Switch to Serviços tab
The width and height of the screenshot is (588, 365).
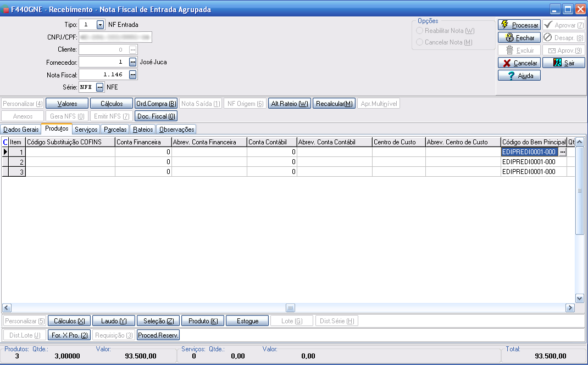[x=86, y=130]
